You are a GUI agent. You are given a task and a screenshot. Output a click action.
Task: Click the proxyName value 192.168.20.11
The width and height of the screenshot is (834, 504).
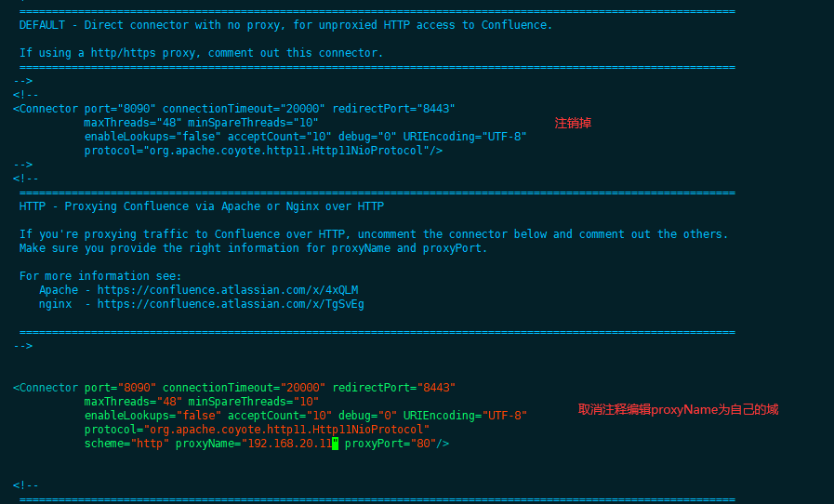point(286,444)
